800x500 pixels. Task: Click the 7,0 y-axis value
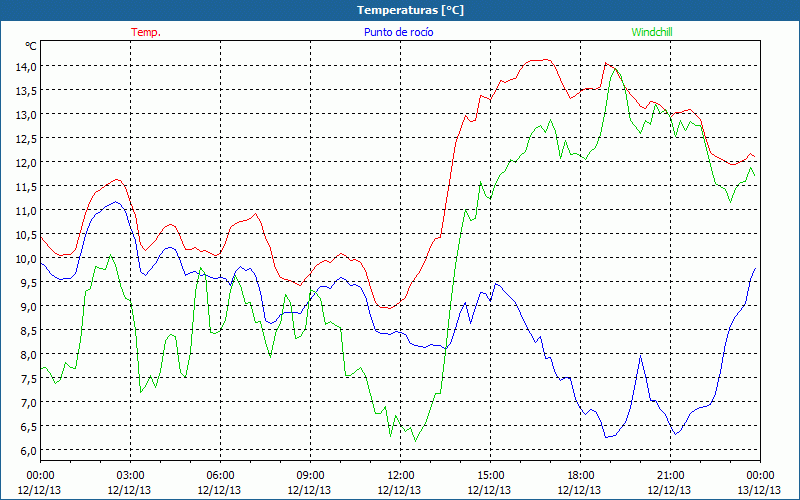pyautogui.click(x=28, y=402)
